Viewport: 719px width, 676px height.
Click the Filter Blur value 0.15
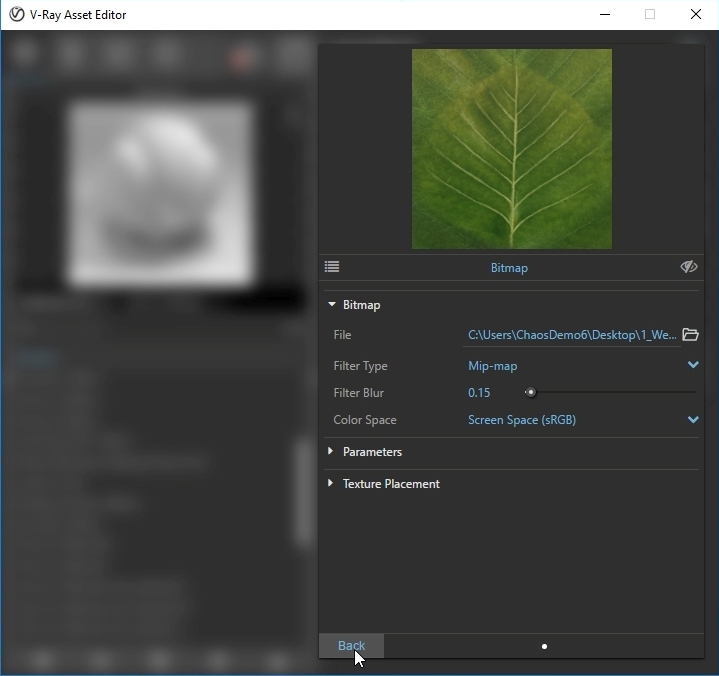coord(479,393)
